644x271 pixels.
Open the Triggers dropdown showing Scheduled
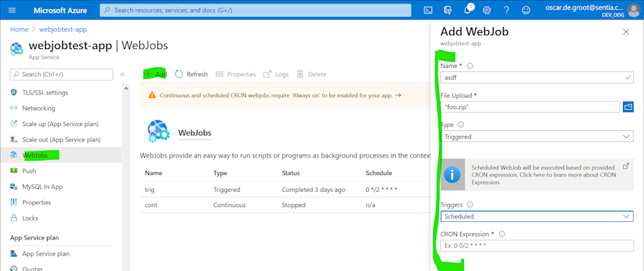pos(537,216)
